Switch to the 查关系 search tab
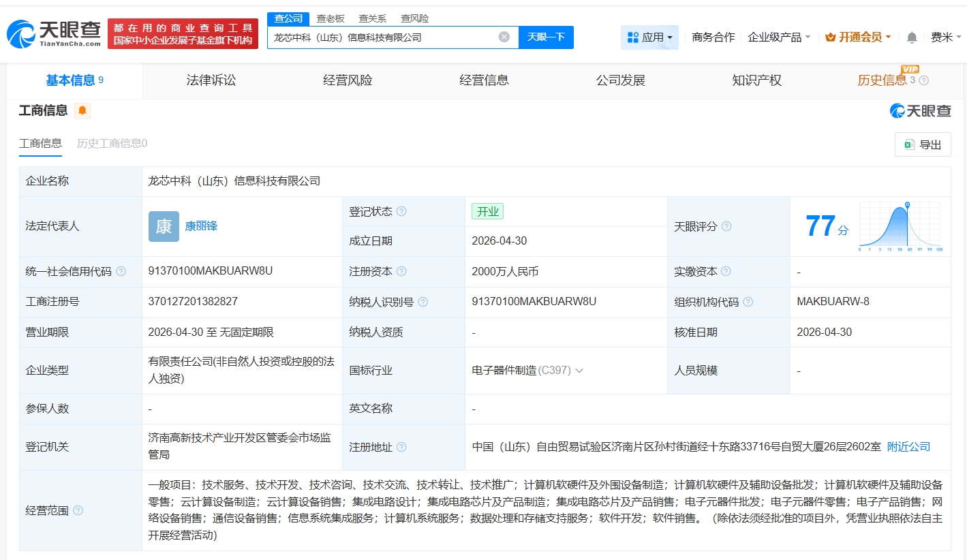This screenshot has width=967, height=560. coord(373,18)
